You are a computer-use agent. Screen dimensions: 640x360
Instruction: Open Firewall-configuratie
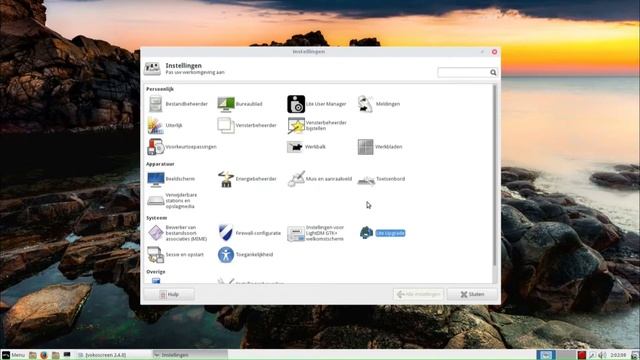click(226, 233)
